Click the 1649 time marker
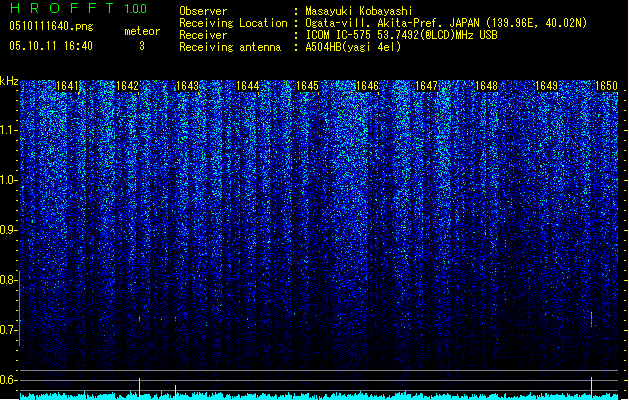Image resolution: width=629 pixels, height=400 pixels. pyautogui.click(x=546, y=86)
